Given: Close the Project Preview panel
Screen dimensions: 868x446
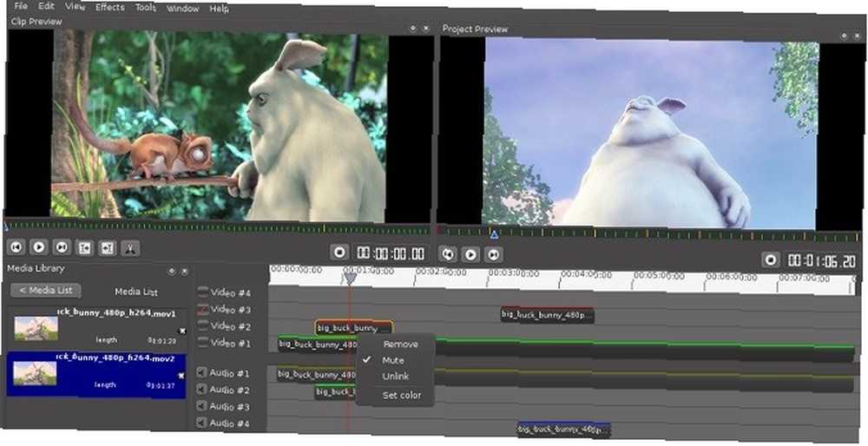Looking at the screenshot, I should pos(857,36).
